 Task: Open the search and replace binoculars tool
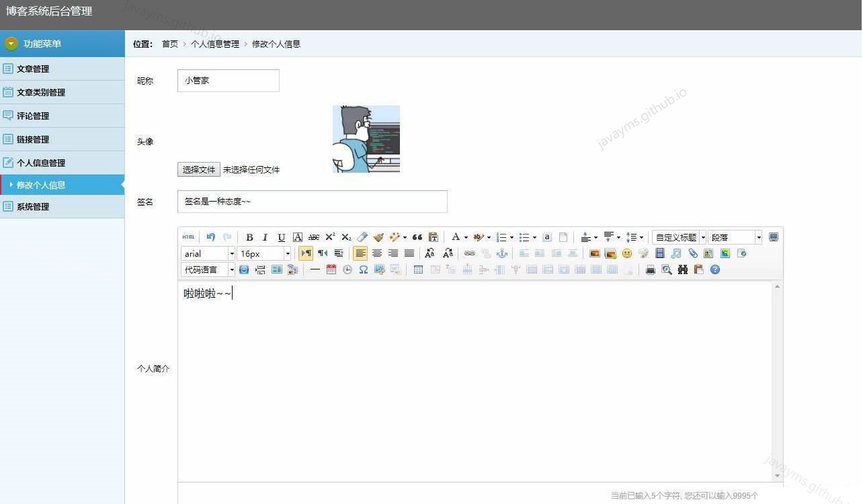pyautogui.click(x=684, y=269)
